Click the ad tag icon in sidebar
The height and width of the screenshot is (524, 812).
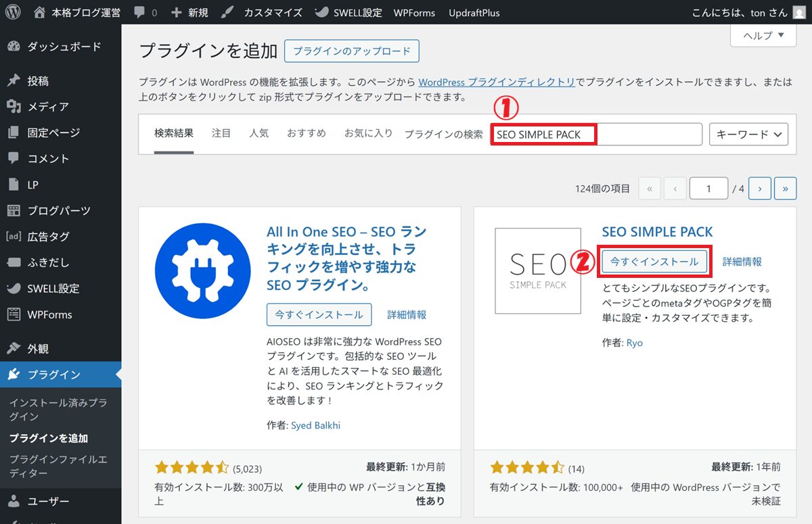point(13,237)
